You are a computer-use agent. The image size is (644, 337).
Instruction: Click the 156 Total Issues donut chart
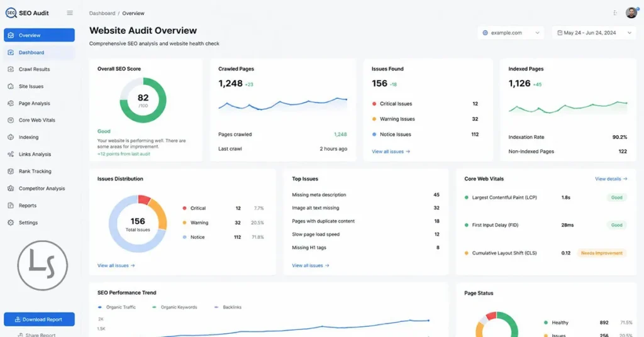138,224
